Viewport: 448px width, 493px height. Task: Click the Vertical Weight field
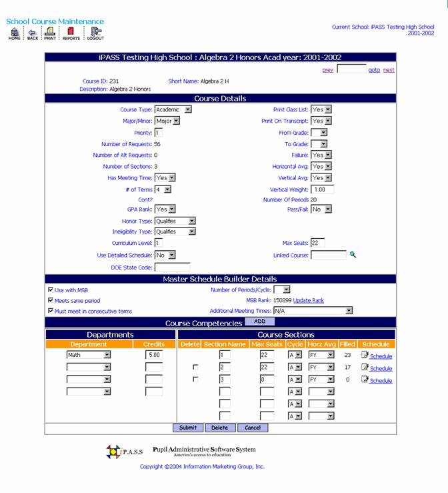(323, 189)
